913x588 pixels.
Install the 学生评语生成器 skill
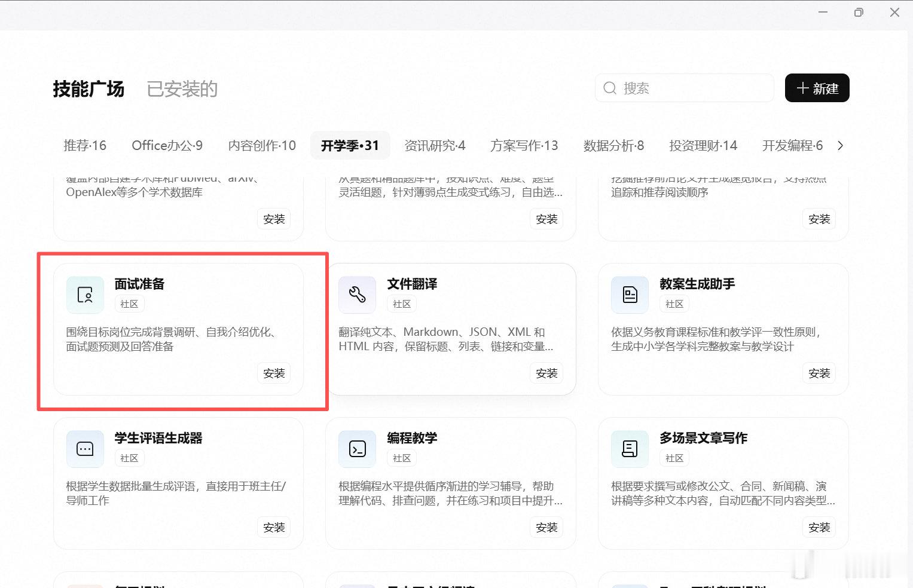pyautogui.click(x=274, y=527)
